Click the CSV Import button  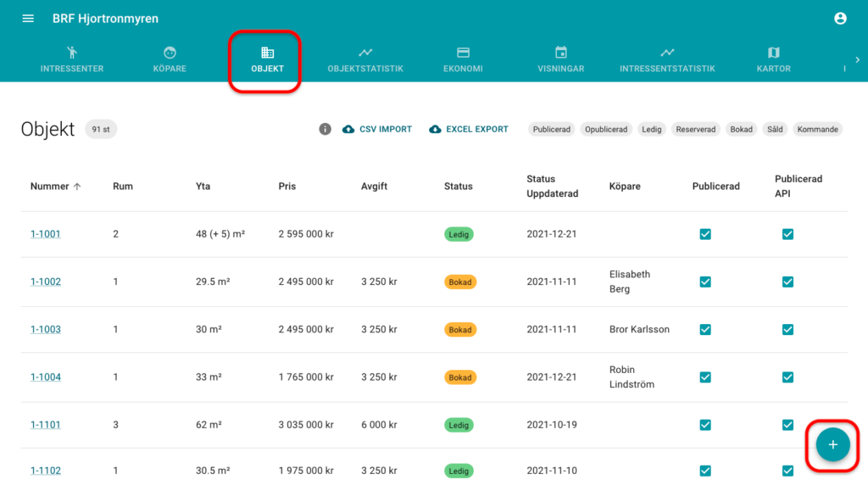pos(377,130)
